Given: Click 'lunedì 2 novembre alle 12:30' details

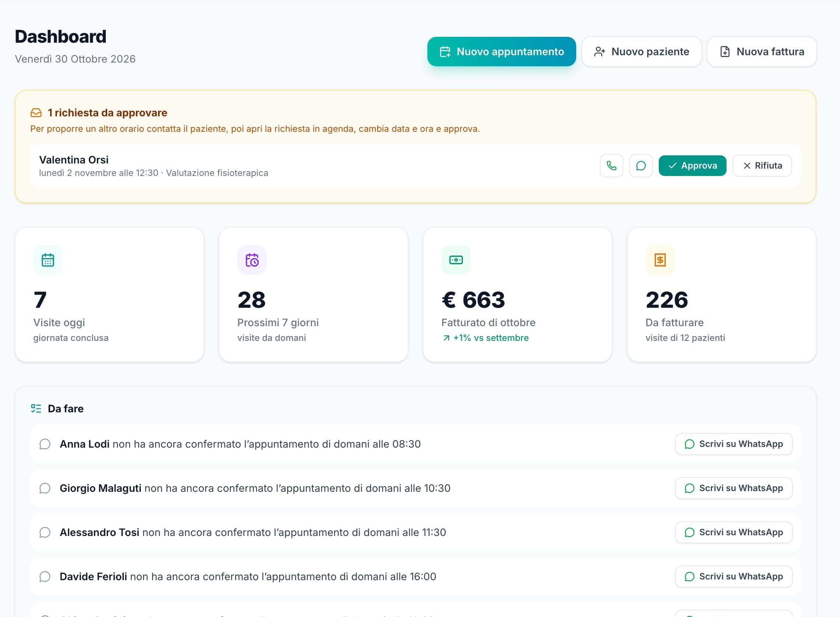Looking at the screenshot, I should pyautogui.click(x=99, y=173).
